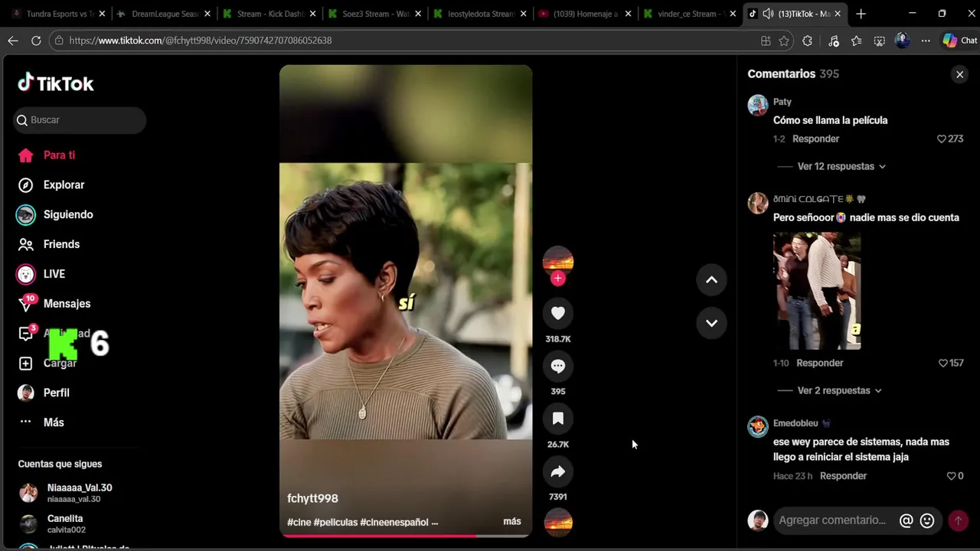The width and height of the screenshot is (980, 551).
Task: Mute tab via speaker icon
Action: click(x=767, y=14)
